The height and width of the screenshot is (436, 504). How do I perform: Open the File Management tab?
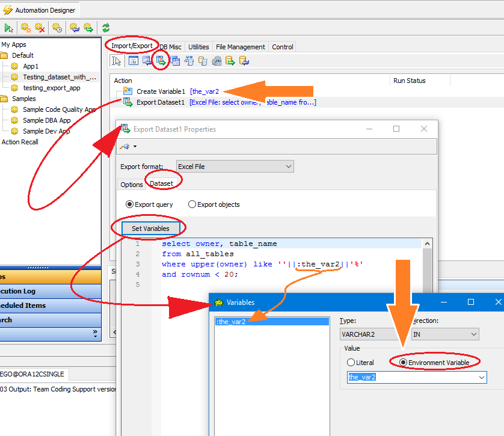(241, 47)
